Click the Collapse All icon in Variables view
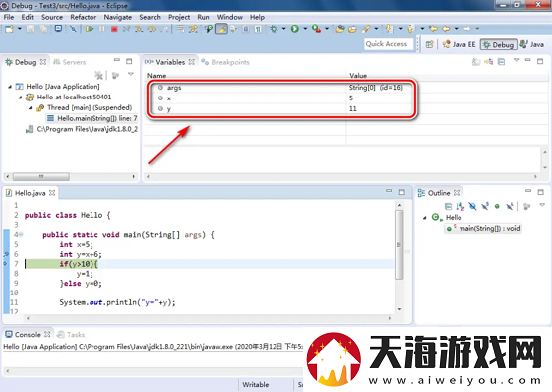Image resolution: width=552 pixels, height=392 pixels. coord(501,62)
